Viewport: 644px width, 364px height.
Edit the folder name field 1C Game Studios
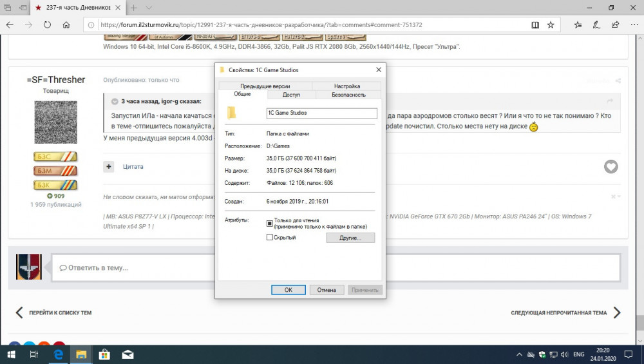tap(321, 113)
